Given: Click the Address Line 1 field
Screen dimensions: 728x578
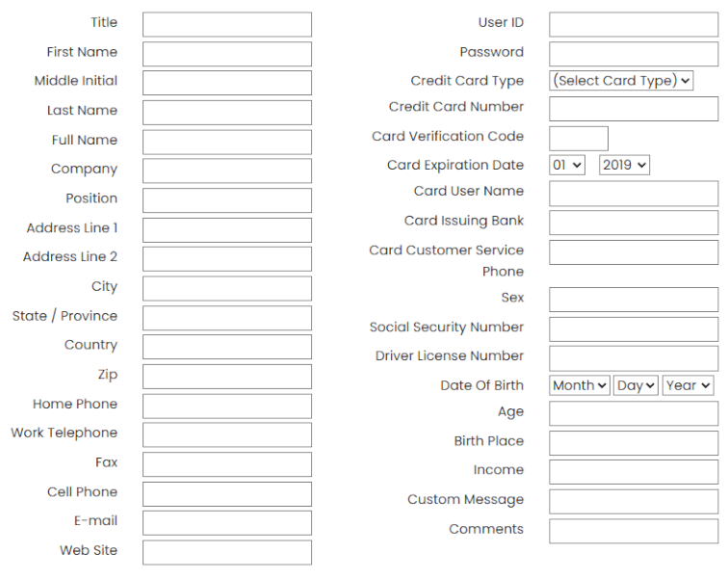Looking at the screenshot, I should click(x=227, y=229).
